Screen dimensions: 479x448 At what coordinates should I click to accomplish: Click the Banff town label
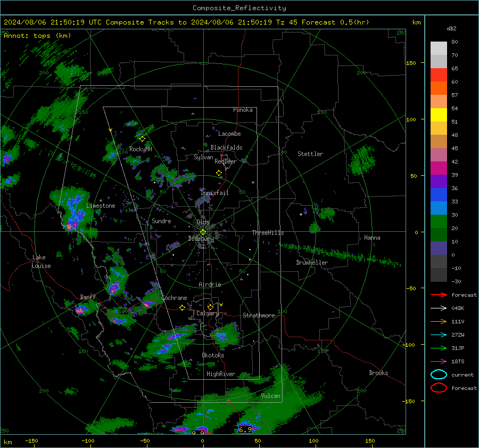[x=88, y=297]
